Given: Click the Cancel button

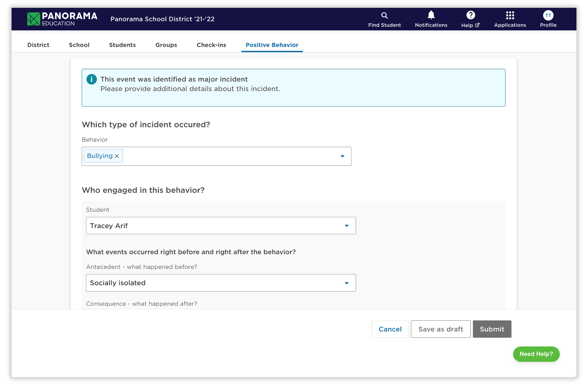Looking at the screenshot, I should tap(390, 329).
